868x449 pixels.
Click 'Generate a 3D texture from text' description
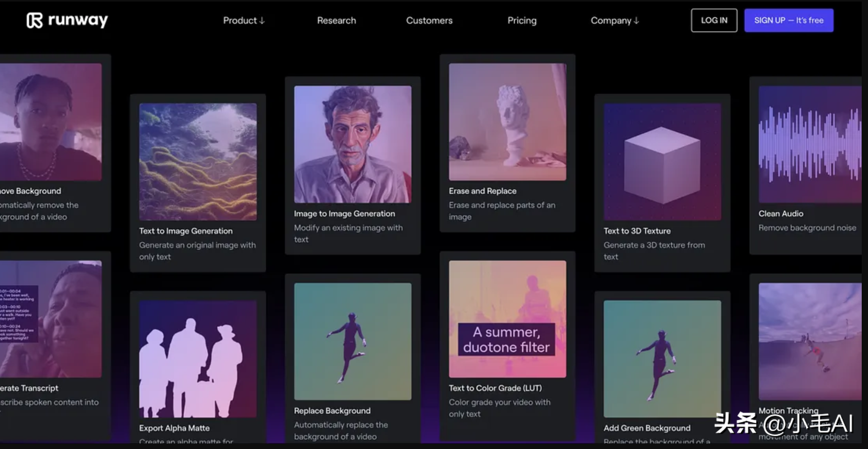(x=654, y=251)
